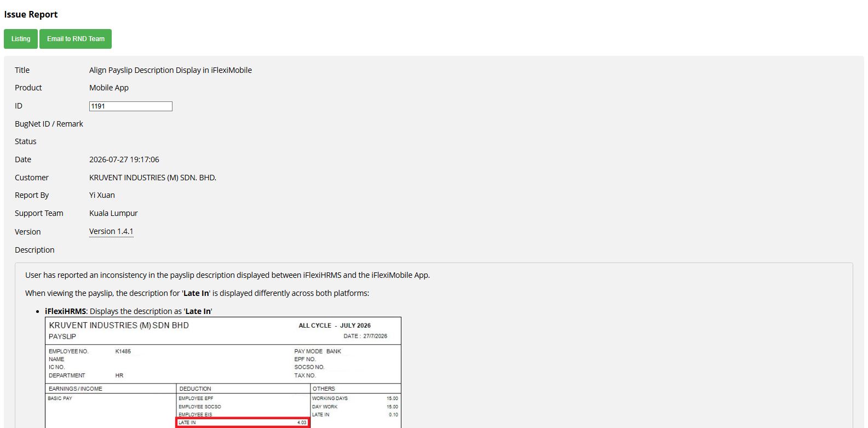The image size is (868, 428).
Task: Open the Version 1.4.1 link
Action: [x=111, y=231]
